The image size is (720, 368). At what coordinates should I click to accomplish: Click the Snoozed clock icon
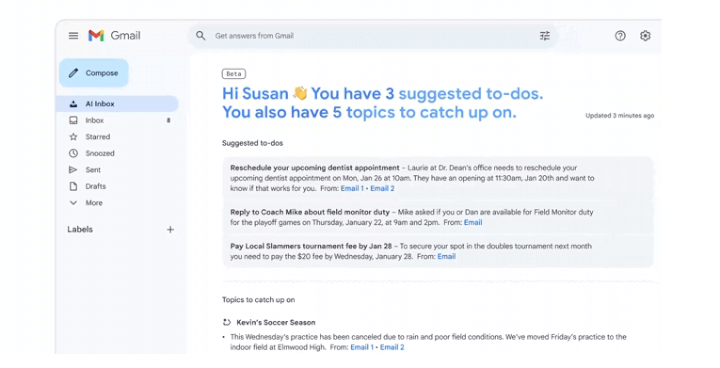tap(73, 153)
